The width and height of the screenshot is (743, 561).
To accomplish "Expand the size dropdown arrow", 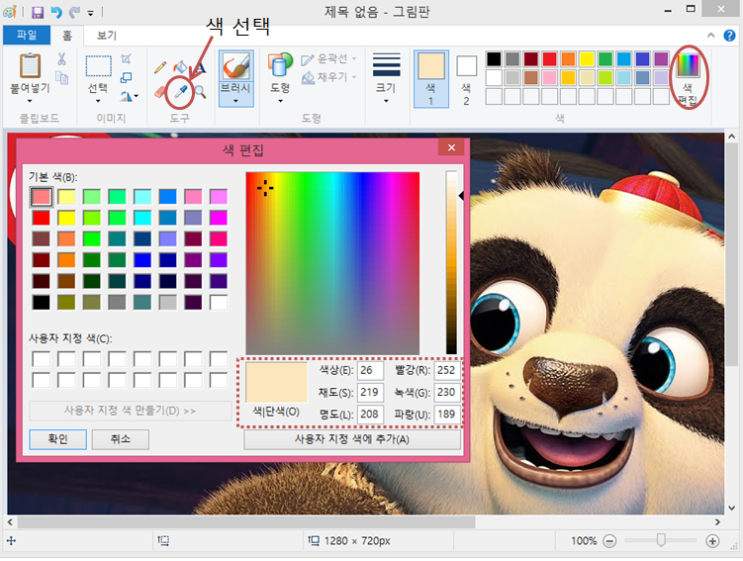I will [x=386, y=101].
